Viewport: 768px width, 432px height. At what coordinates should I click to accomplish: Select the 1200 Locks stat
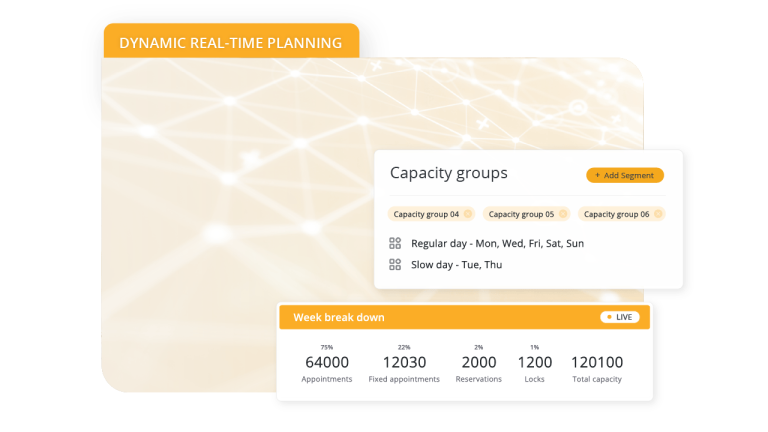(x=534, y=363)
